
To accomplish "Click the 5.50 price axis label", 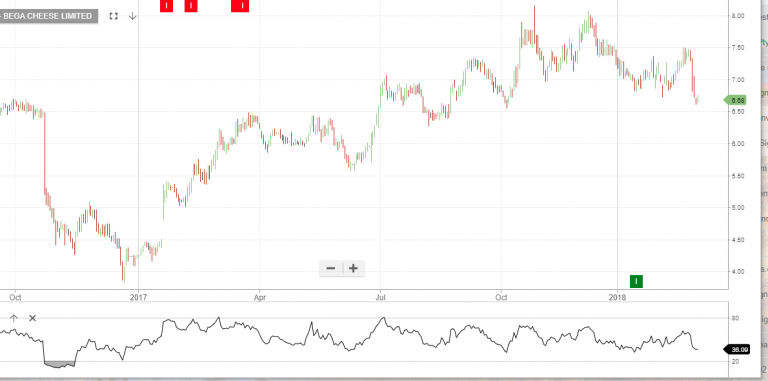I will point(738,176).
